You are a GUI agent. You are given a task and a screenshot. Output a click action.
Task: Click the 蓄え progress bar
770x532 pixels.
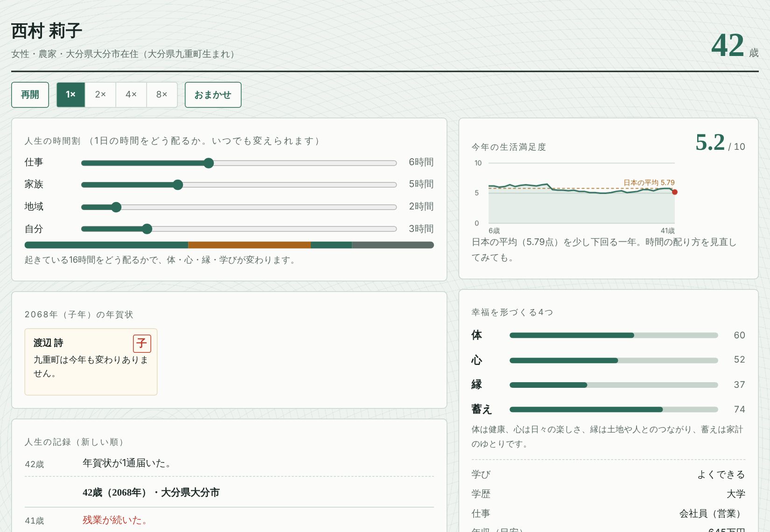point(614,409)
